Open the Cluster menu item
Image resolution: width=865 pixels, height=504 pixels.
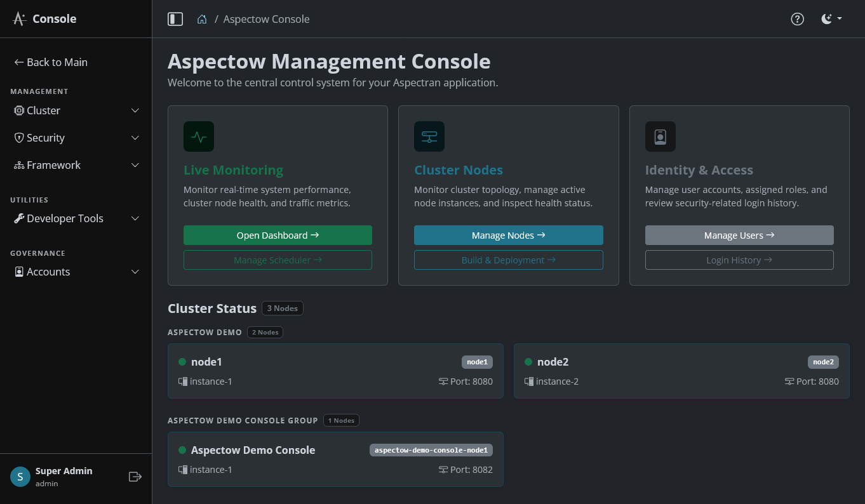pos(76,110)
